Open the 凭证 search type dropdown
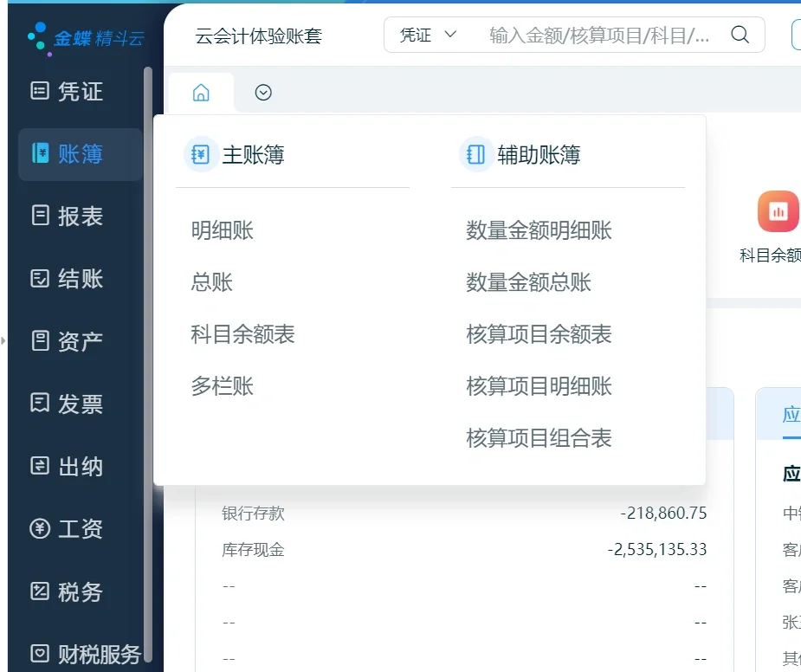 pyautogui.click(x=428, y=35)
